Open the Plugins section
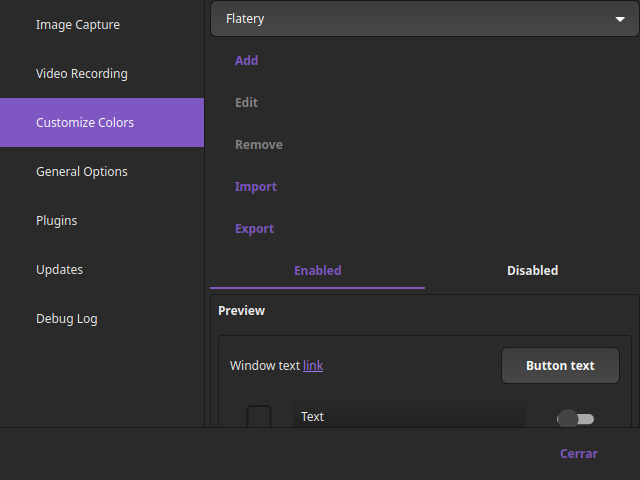 coord(57,221)
